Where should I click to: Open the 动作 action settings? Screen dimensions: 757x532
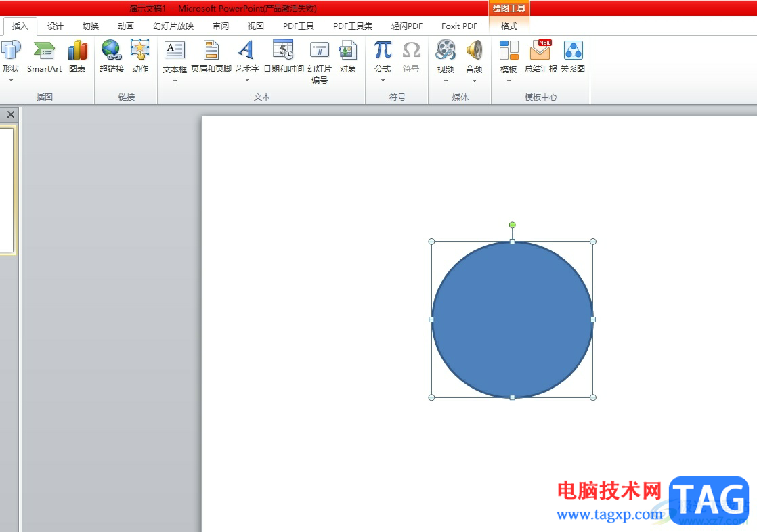point(140,57)
